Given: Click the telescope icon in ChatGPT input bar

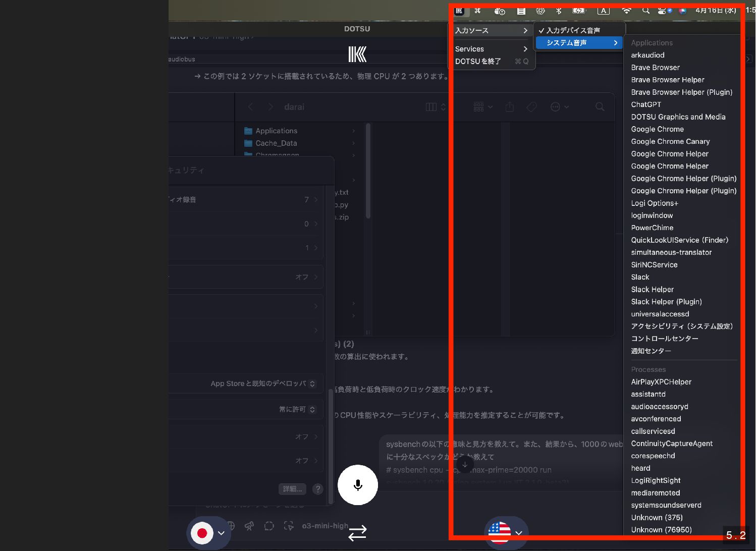Looking at the screenshot, I should pos(249,526).
